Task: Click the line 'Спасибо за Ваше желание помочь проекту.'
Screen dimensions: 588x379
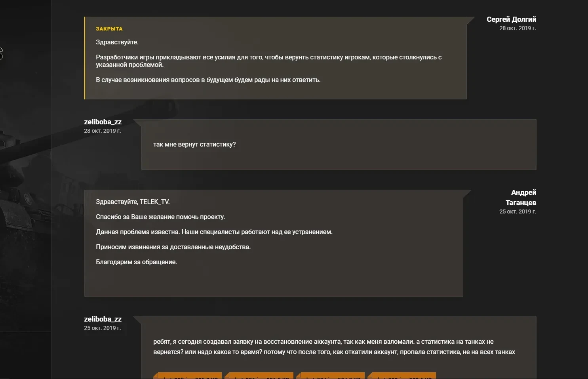Action: (x=160, y=217)
